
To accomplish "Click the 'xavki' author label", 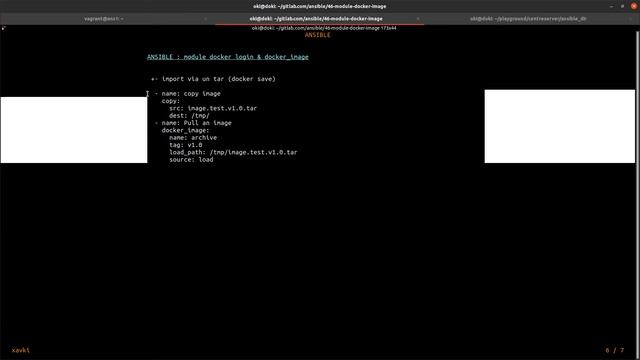I will [x=20, y=350].
